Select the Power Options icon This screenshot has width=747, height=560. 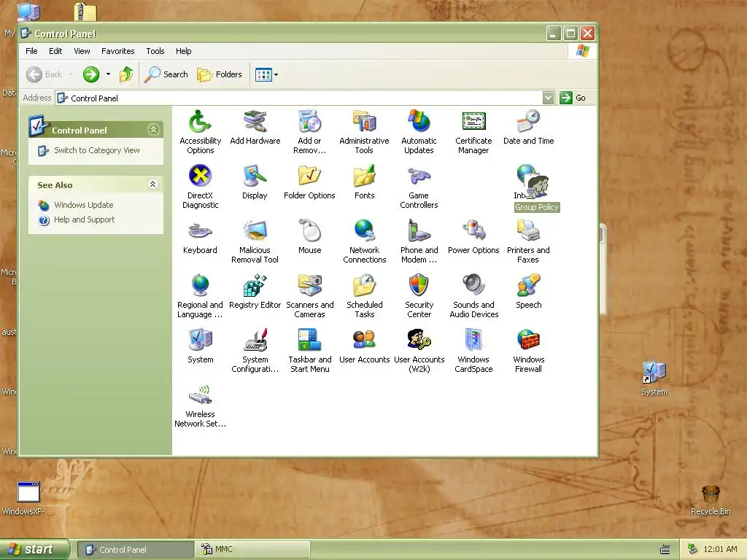pyautogui.click(x=473, y=231)
